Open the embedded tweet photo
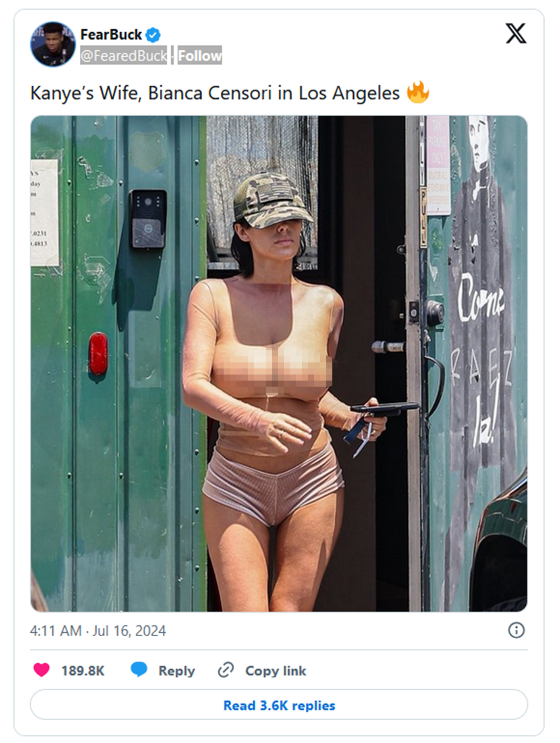Image resolution: width=560 pixels, height=743 pixels. 279,364
